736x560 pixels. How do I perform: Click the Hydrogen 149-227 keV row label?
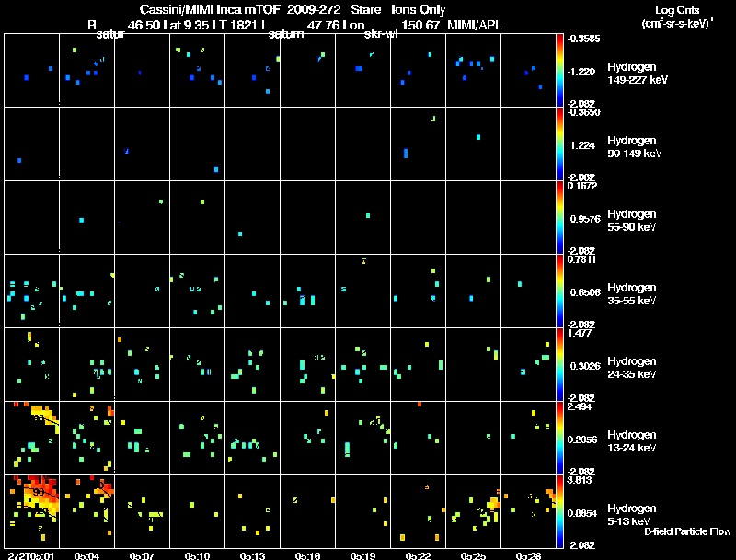tap(638, 74)
